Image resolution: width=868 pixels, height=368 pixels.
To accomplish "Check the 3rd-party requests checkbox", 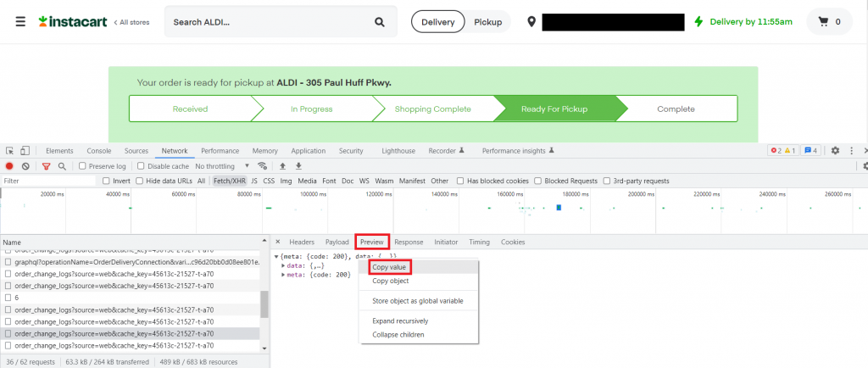I will 607,181.
